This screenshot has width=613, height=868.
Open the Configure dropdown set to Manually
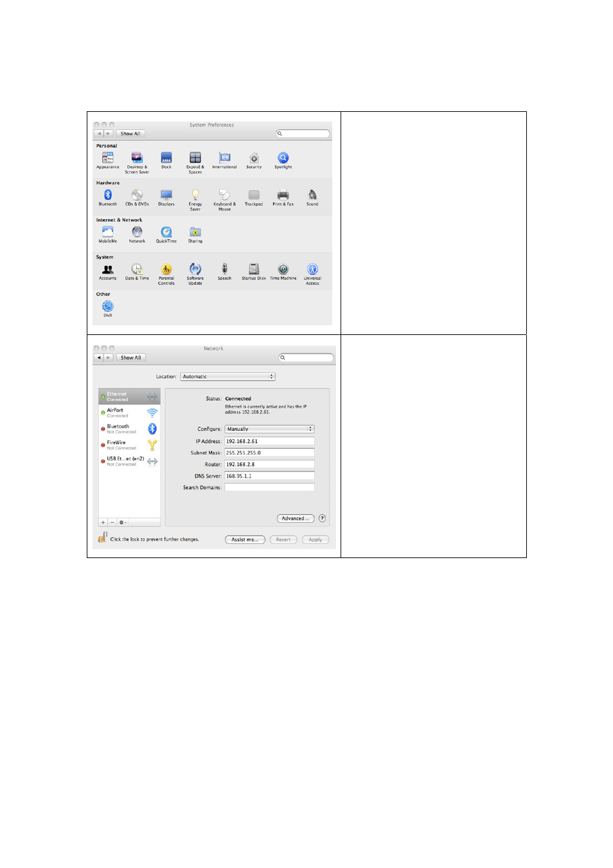[x=269, y=429]
